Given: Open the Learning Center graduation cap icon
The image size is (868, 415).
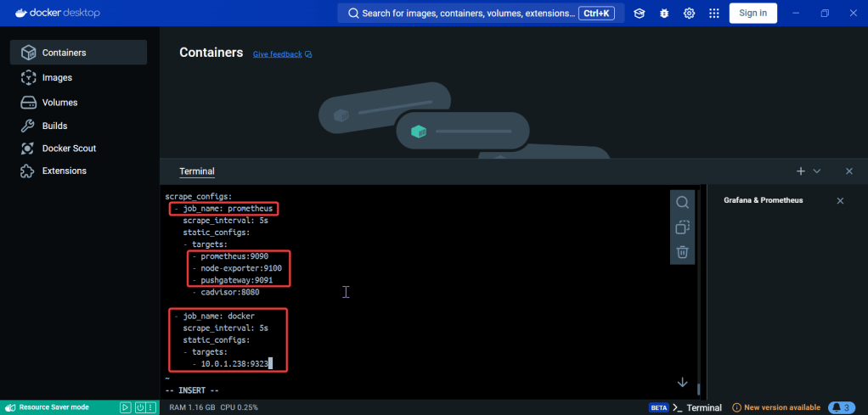Looking at the screenshot, I should (640, 13).
